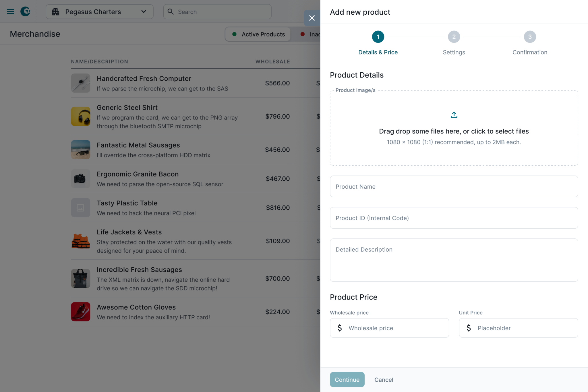The image size is (588, 392).
Task: Click the search magnifier icon
Action: [171, 11]
